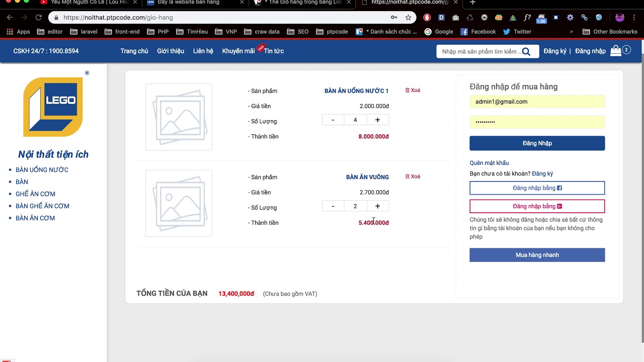
Task: Click Đăng nhập bằng Google+ button
Action: coord(537,206)
